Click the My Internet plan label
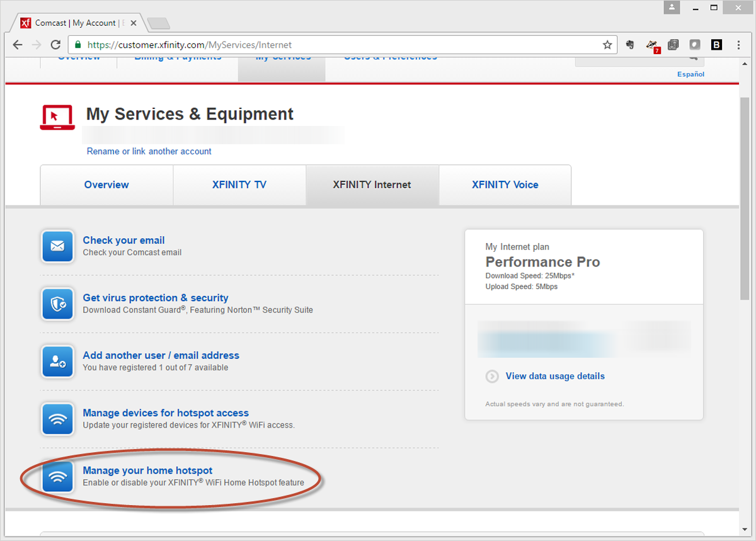This screenshot has width=756, height=541. pos(517,247)
